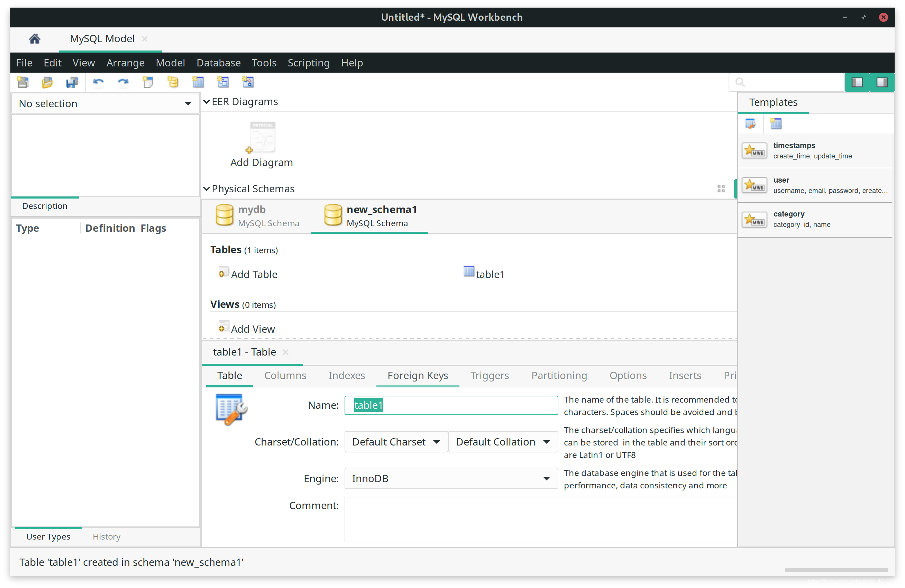Switch schema view mode grid icon
Screen dimensions: 905x588
(x=721, y=189)
